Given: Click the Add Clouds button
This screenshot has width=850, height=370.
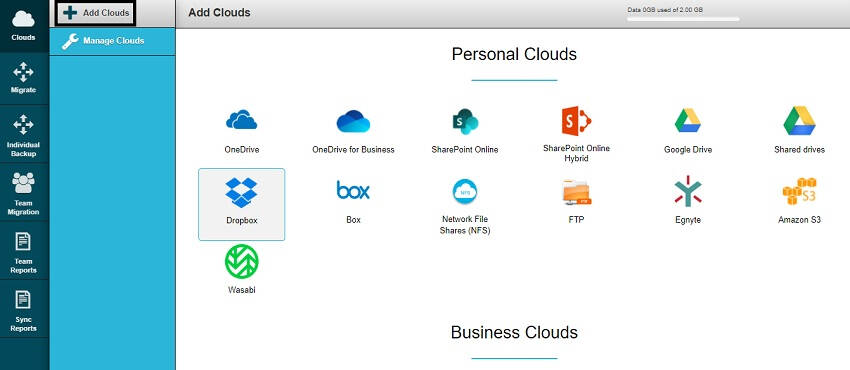Looking at the screenshot, I should tap(95, 13).
